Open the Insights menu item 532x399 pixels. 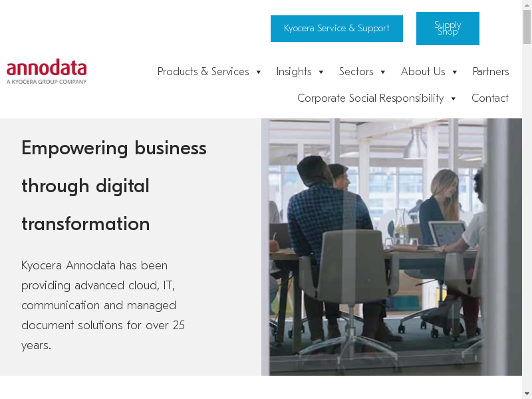click(x=294, y=72)
